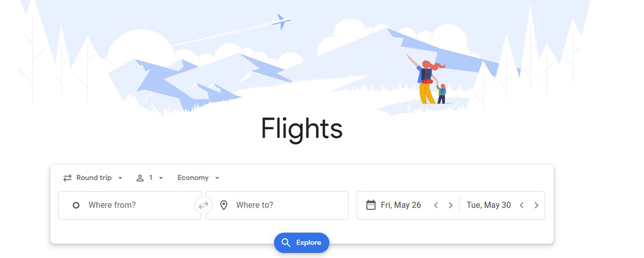Go to previous departure date from May 26
This screenshot has height=258, width=644.
pos(436,205)
